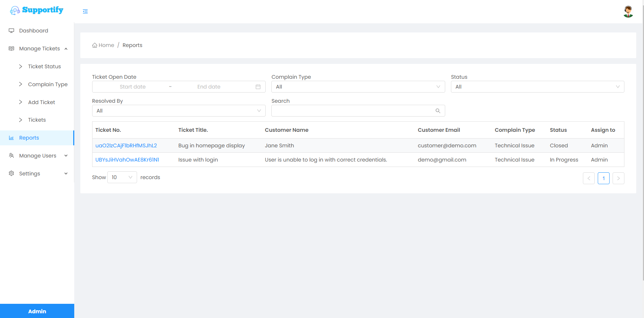
Task: Go to the previous page arrow
Action: coord(589,178)
